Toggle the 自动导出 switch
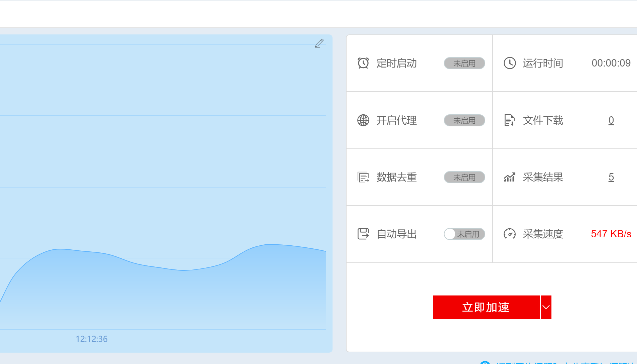The width and height of the screenshot is (637, 364). (464, 234)
